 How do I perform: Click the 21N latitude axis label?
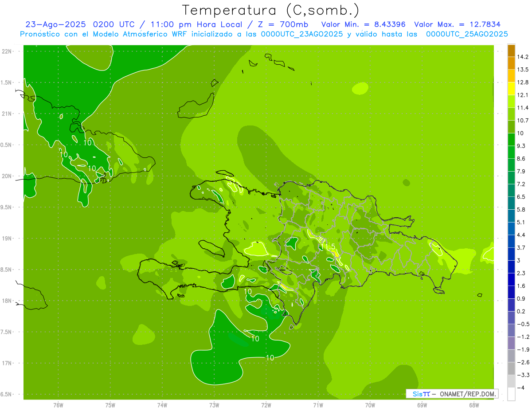coord(7,114)
